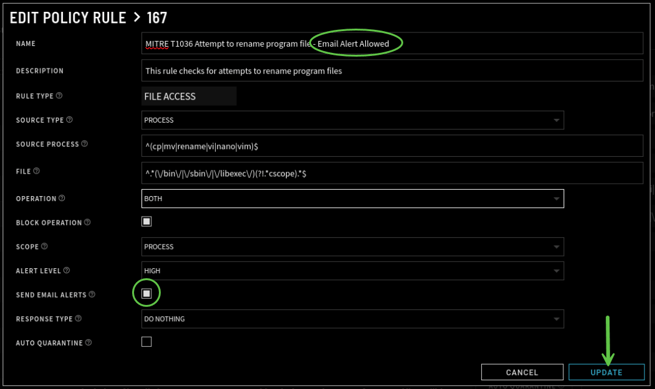The image size is (655, 389).
Task: Enable the Auto Quarantine checkbox
Action: coord(146,342)
